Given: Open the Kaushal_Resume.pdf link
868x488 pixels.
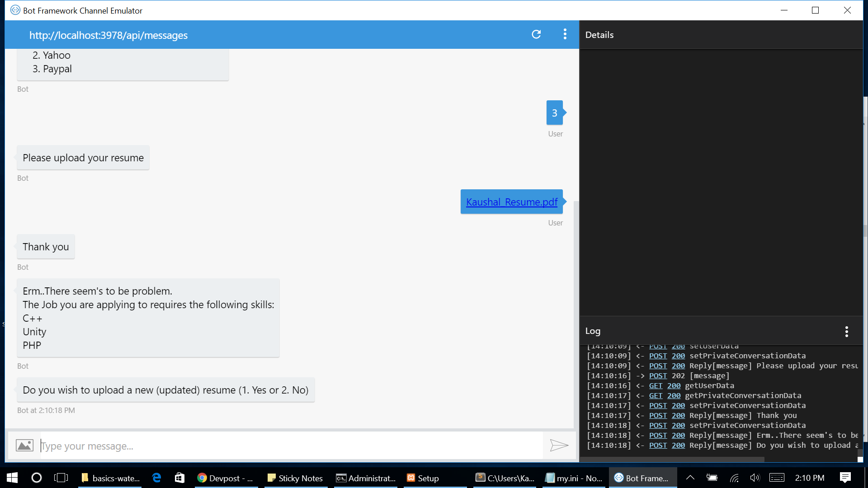Looking at the screenshot, I should (x=511, y=202).
